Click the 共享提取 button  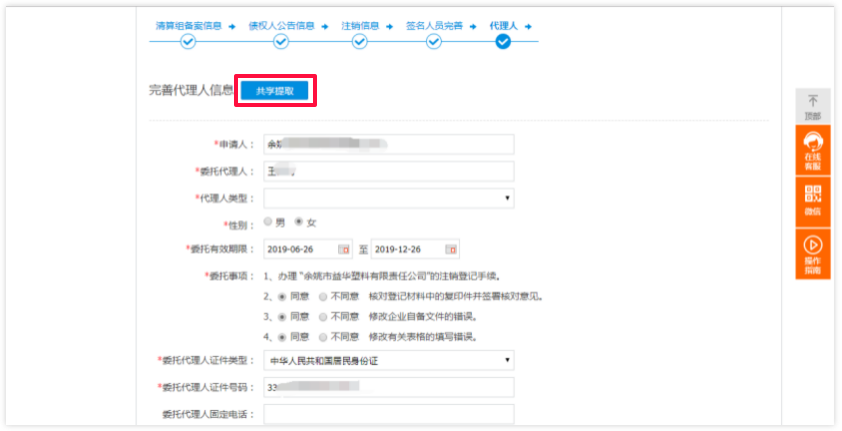274,90
